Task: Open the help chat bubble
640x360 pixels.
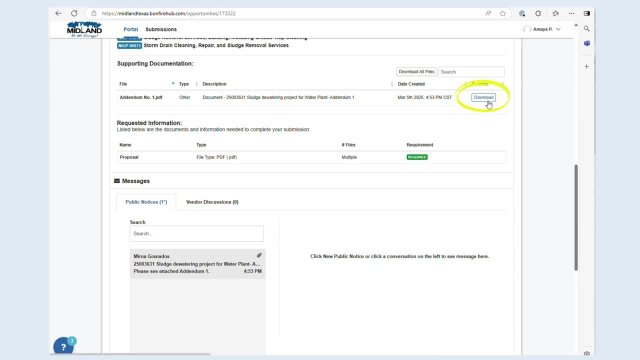Action: 64,347
